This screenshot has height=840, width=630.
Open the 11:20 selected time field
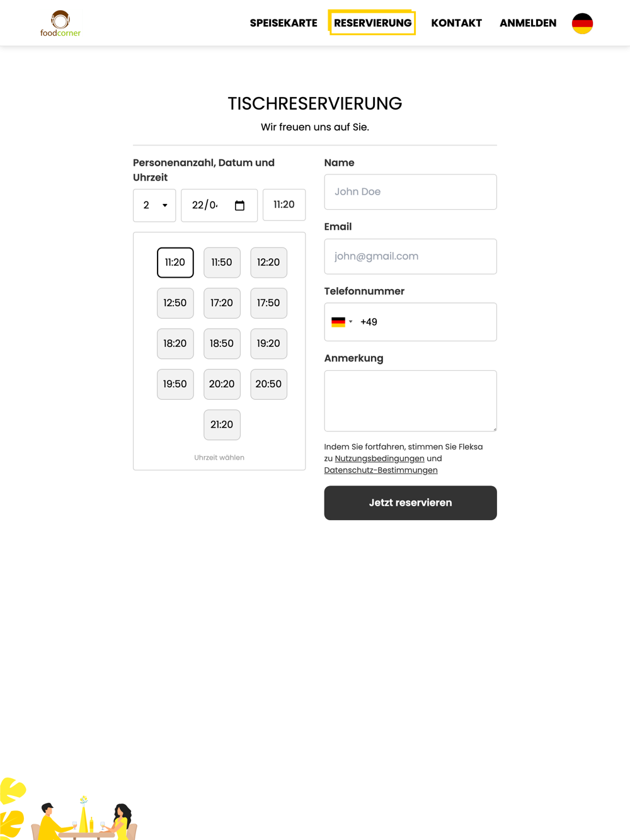[x=284, y=205]
